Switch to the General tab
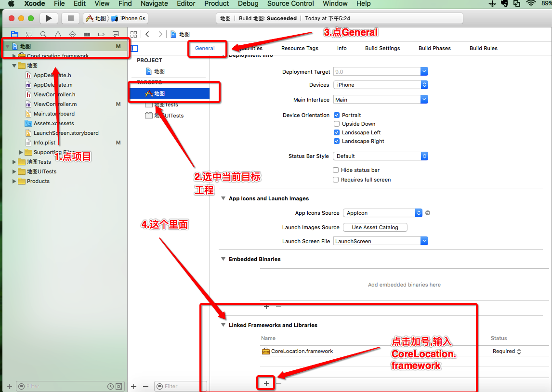Viewport: 552px width, 392px height. (205, 48)
